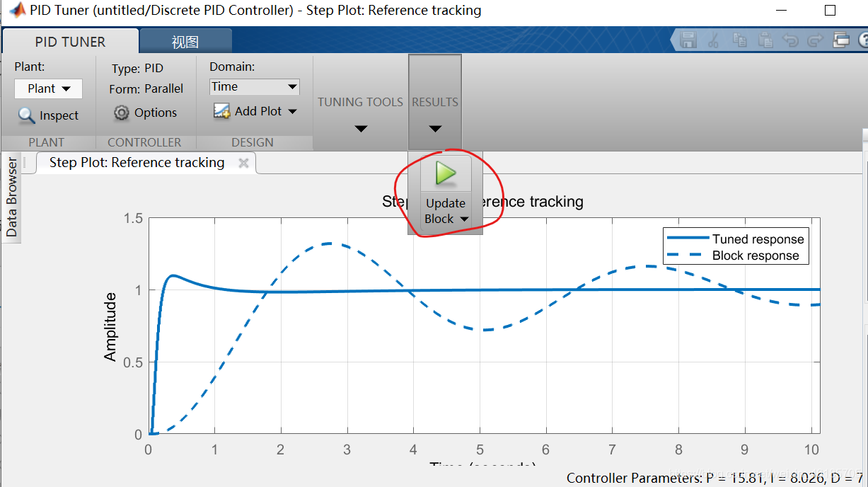Click the Paste clipboard icon
Viewport: 868px width, 487px height.
tap(765, 40)
